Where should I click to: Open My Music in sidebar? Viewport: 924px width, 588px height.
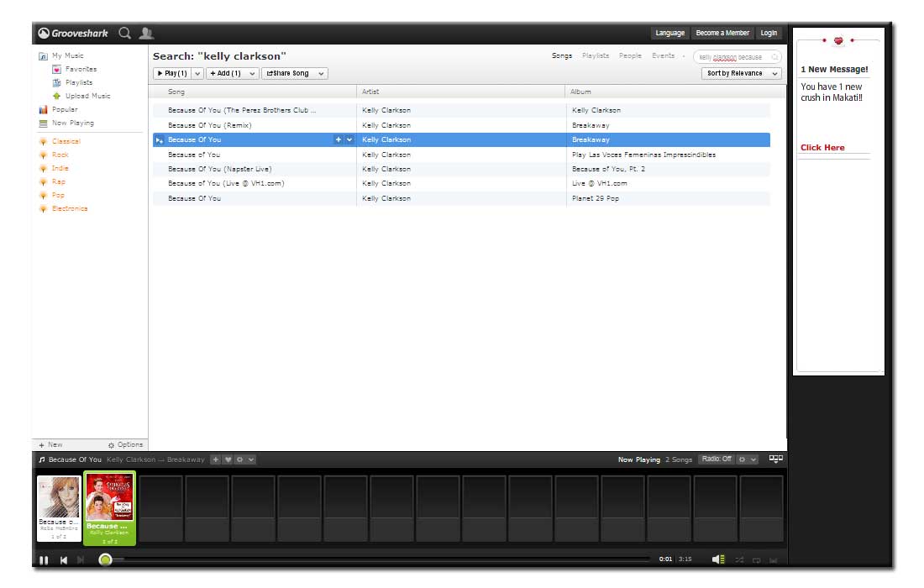61,56
